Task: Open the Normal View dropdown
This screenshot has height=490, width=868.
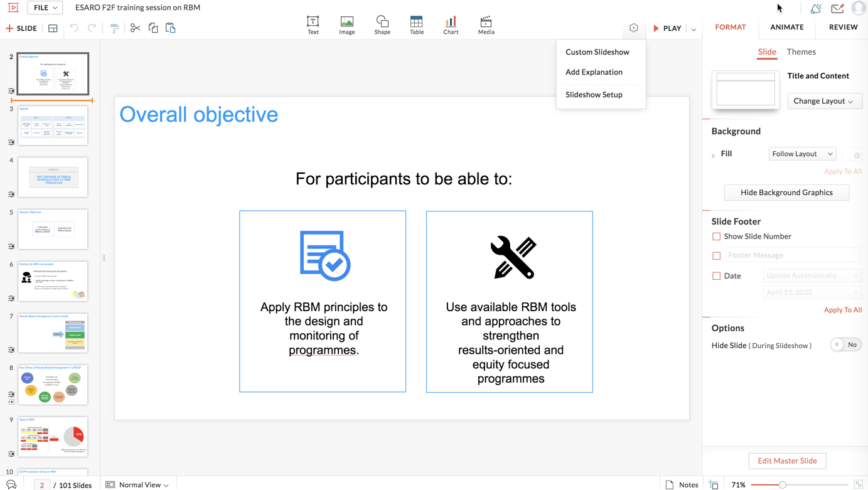Action: 137,484
